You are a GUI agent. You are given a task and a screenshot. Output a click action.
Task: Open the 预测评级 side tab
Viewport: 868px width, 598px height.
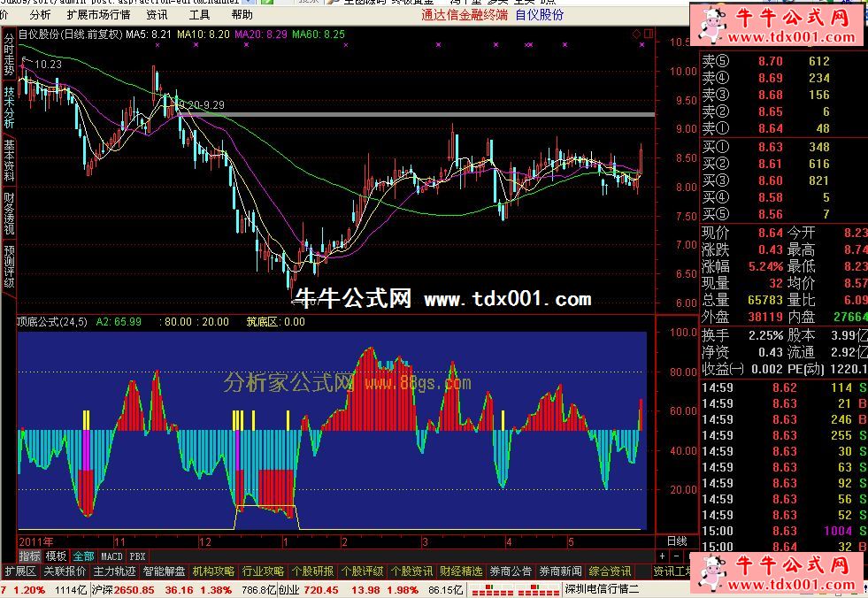pos(9,266)
